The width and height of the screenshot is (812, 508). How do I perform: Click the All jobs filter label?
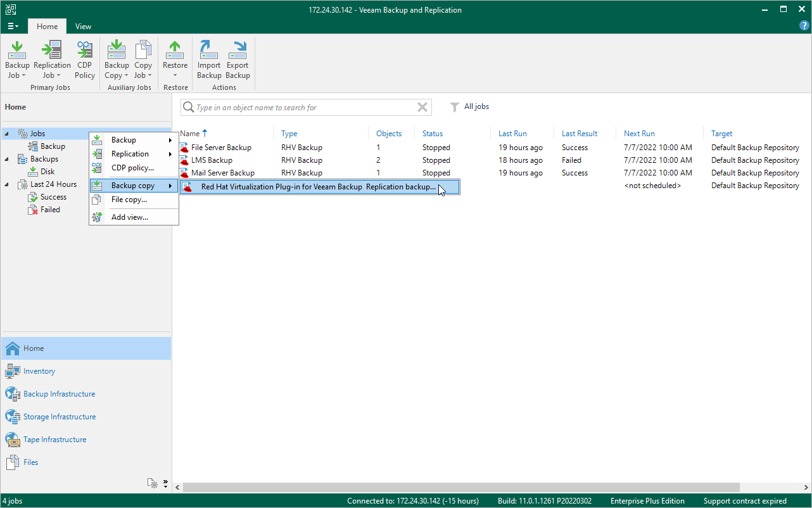[477, 106]
